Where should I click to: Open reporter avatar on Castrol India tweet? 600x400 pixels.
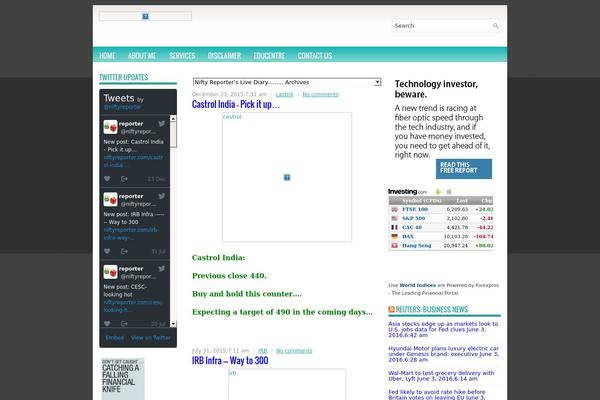click(110, 127)
